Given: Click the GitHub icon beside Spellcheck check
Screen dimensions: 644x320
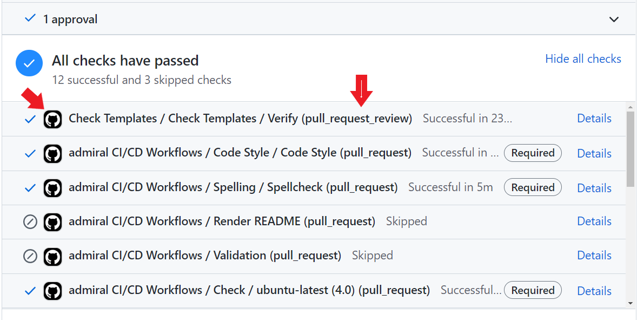Looking at the screenshot, I should tap(52, 187).
